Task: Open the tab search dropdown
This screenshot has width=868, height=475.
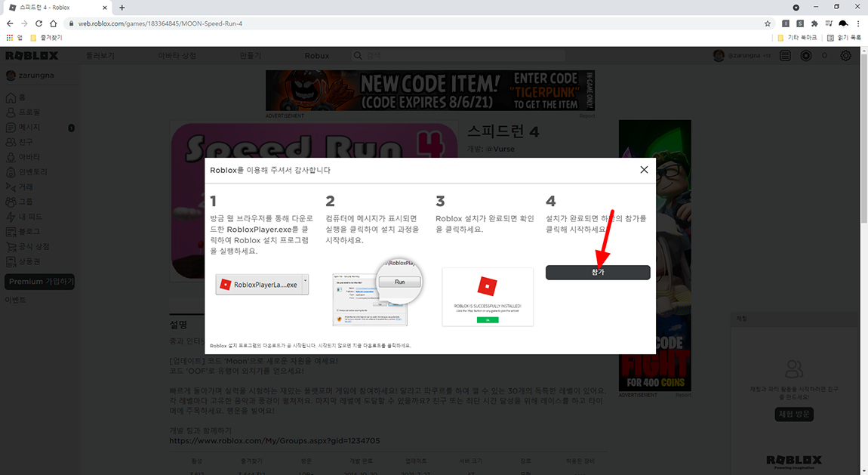Action: point(796,8)
